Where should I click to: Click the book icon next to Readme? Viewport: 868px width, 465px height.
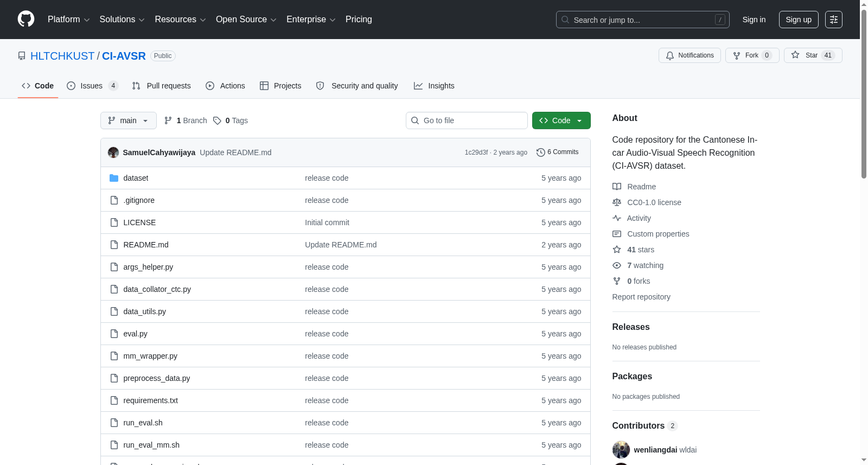coord(617,187)
